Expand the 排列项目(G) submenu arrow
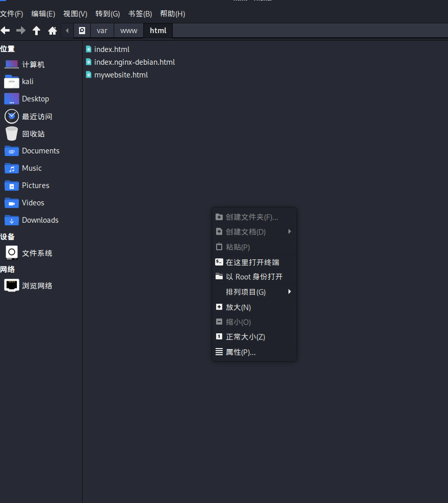This screenshot has height=503, width=448. pos(289,292)
